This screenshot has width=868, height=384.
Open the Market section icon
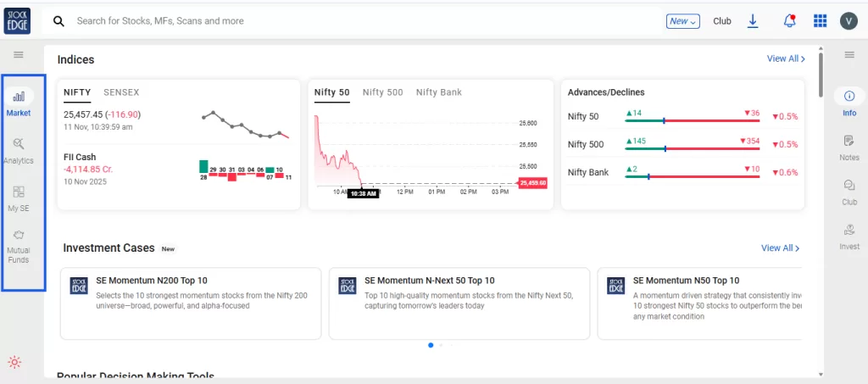click(x=19, y=97)
